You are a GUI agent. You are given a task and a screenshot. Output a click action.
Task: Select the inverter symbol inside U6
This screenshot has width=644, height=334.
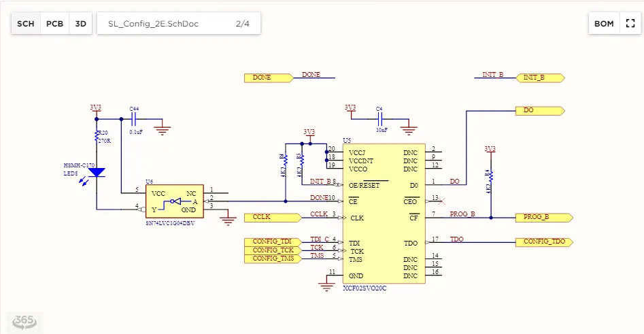point(175,202)
